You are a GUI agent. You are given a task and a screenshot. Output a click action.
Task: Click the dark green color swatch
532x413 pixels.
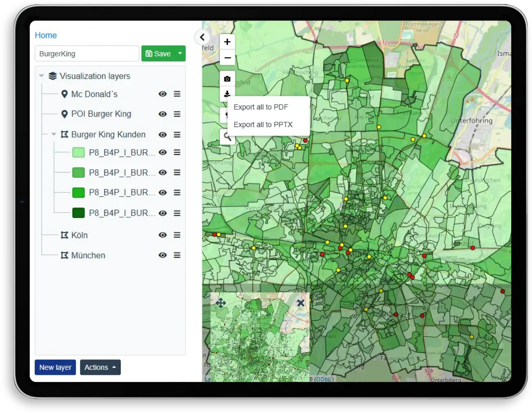78,213
